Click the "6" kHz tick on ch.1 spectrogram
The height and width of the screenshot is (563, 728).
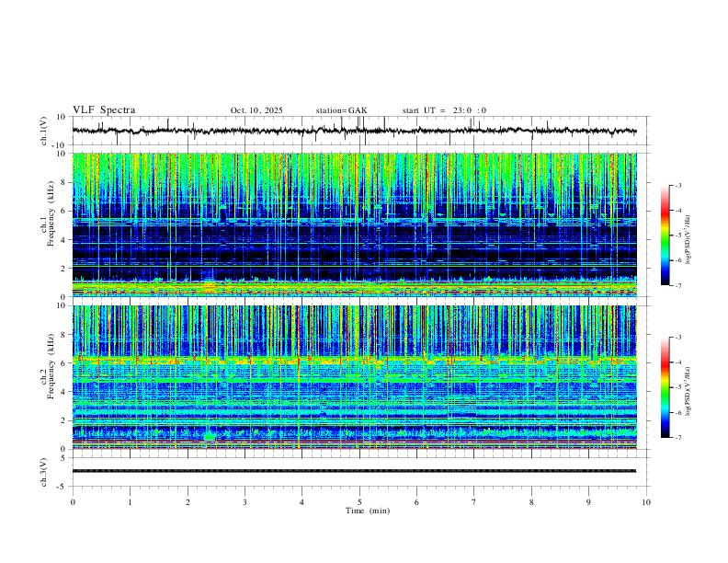63,211
